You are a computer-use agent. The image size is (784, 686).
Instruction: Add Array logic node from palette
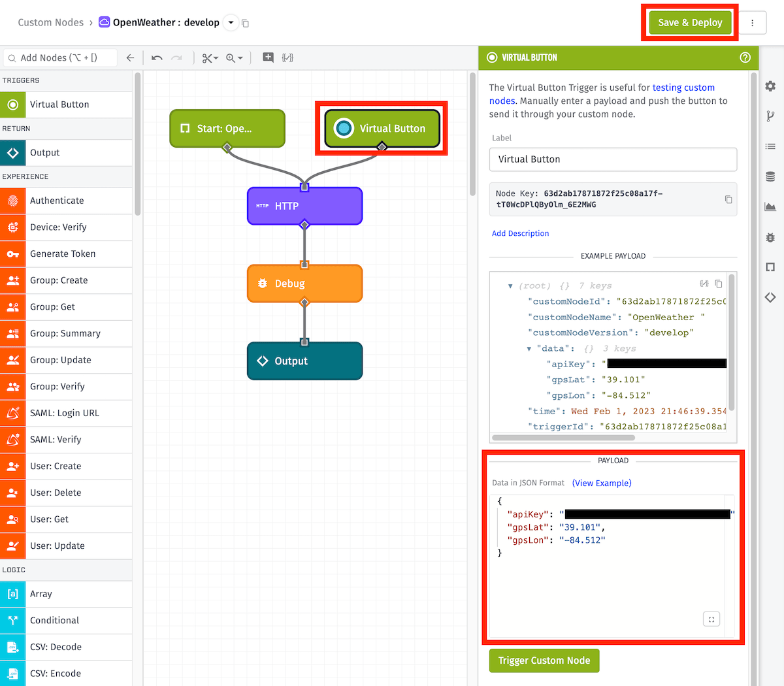click(x=66, y=594)
